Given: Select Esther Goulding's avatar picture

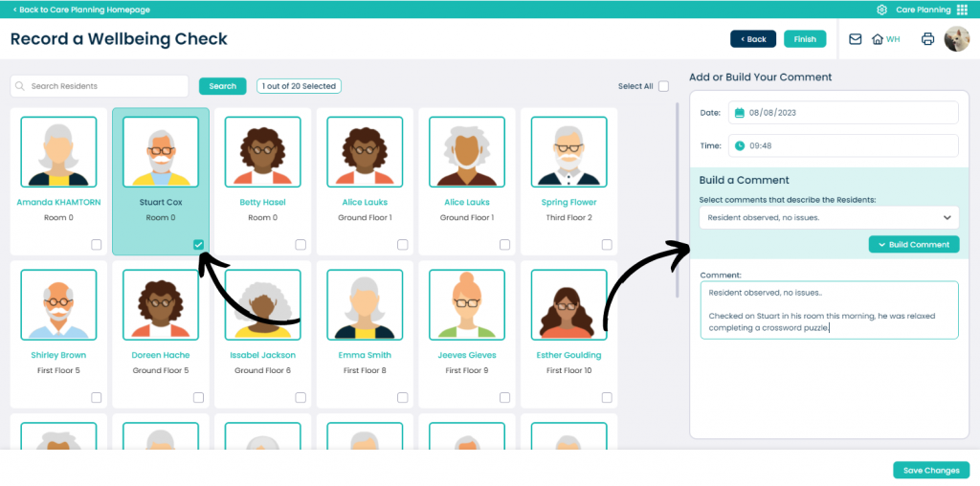Looking at the screenshot, I should pyautogui.click(x=568, y=305).
